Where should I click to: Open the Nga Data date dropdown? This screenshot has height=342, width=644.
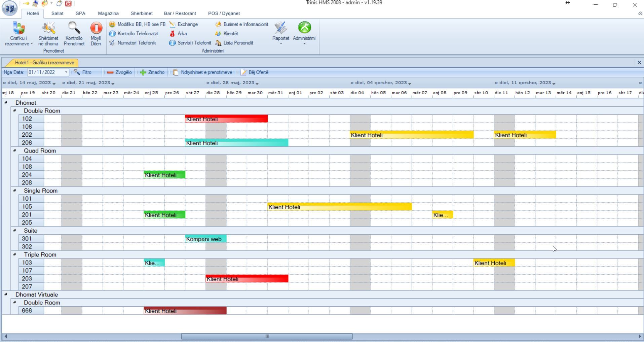pyautogui.click(x=66, y=72)
